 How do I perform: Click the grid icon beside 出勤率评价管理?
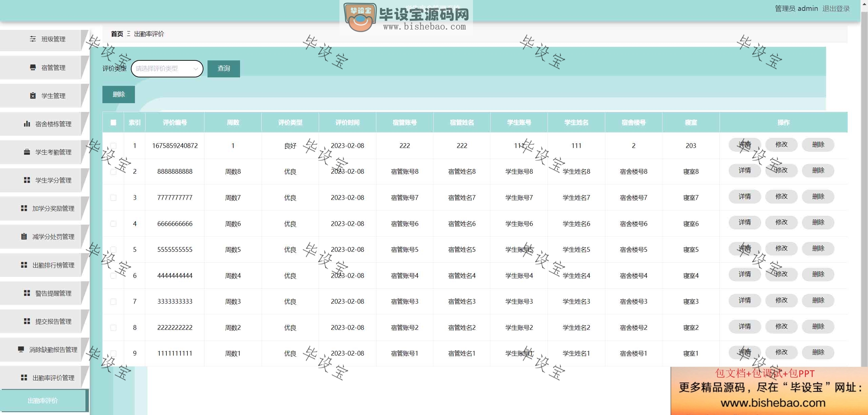(x=24, y=378)
